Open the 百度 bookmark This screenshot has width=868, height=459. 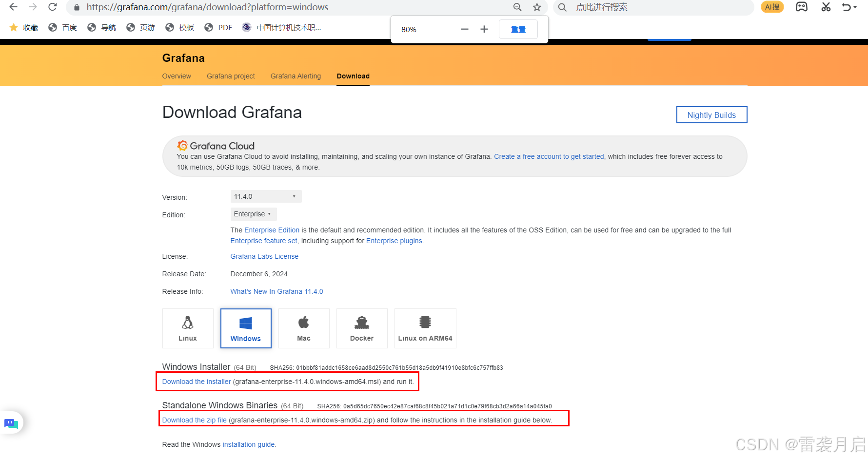pyautogui.click(x=62, y=27)
